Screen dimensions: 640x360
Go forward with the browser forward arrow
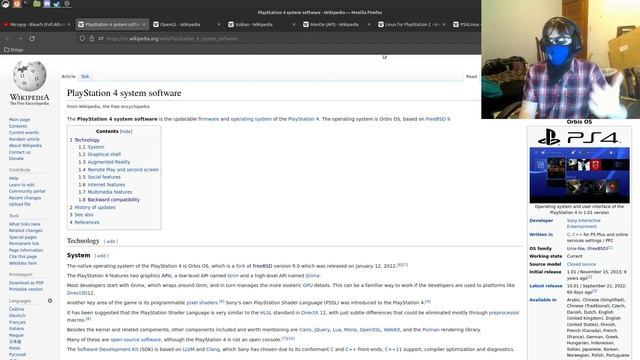(20, 38)
